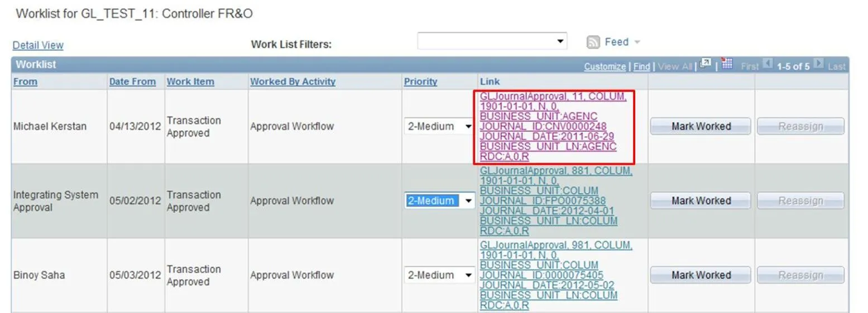Click the '1-5 of 5' row counter
Screen dimensions: 868x313
793,67
